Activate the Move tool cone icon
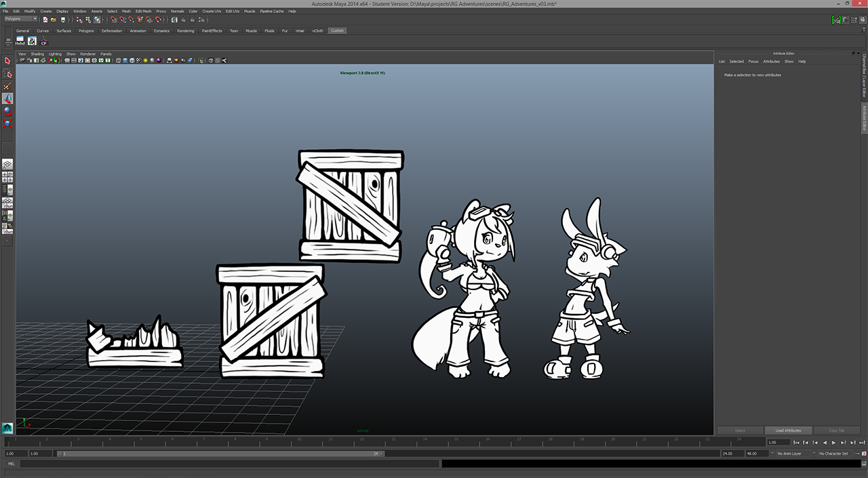Image resolution: width=868 pixels, height=478 pixels. (7, 99)
